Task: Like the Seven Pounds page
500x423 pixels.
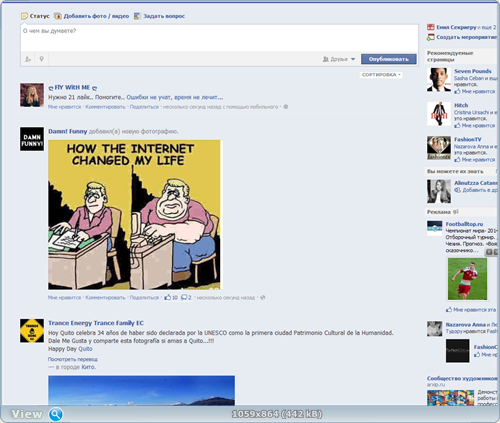Action: click(x=475, y=91)
